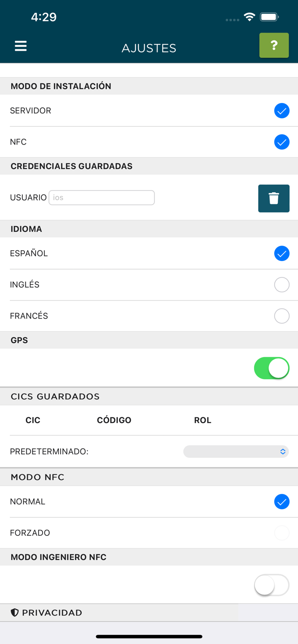Screen dimensions: 298x644
Task: Select INGLÉS as the language
Action: (282, 284)
